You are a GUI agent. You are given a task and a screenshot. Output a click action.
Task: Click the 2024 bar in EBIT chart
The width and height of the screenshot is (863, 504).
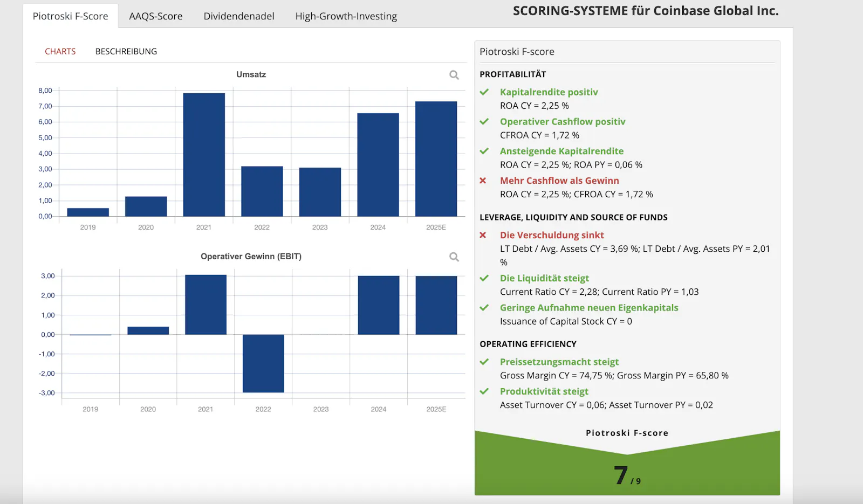379,306
